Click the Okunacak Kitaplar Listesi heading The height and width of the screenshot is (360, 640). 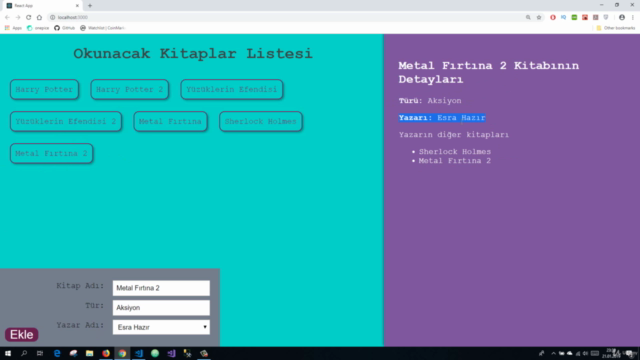193,53
